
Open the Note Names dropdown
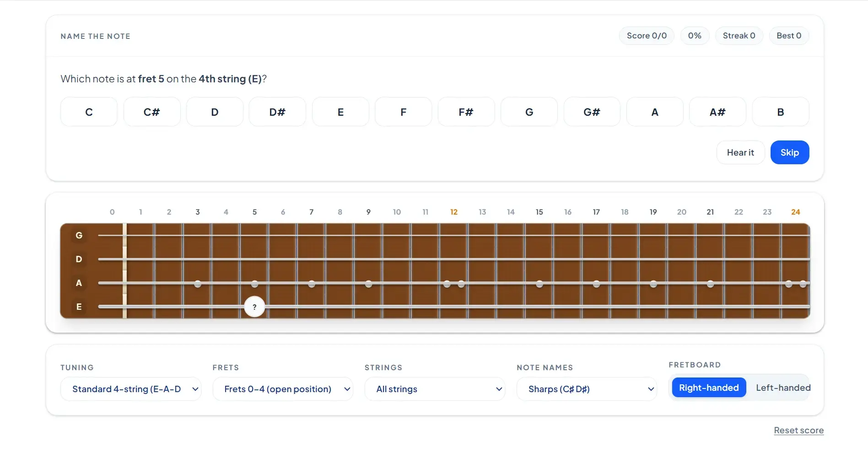tap(587, 389)
